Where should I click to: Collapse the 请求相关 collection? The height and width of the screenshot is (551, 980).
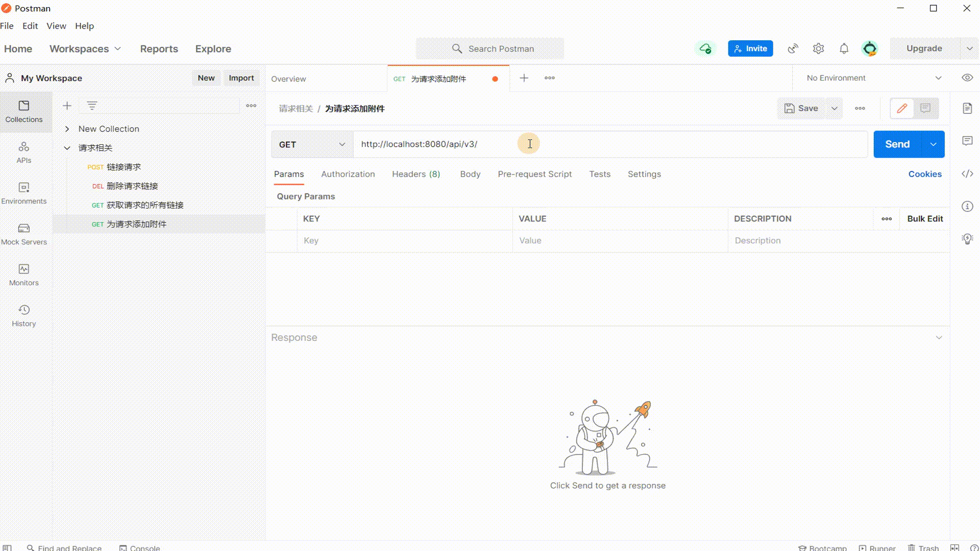(x=67, y=148)
